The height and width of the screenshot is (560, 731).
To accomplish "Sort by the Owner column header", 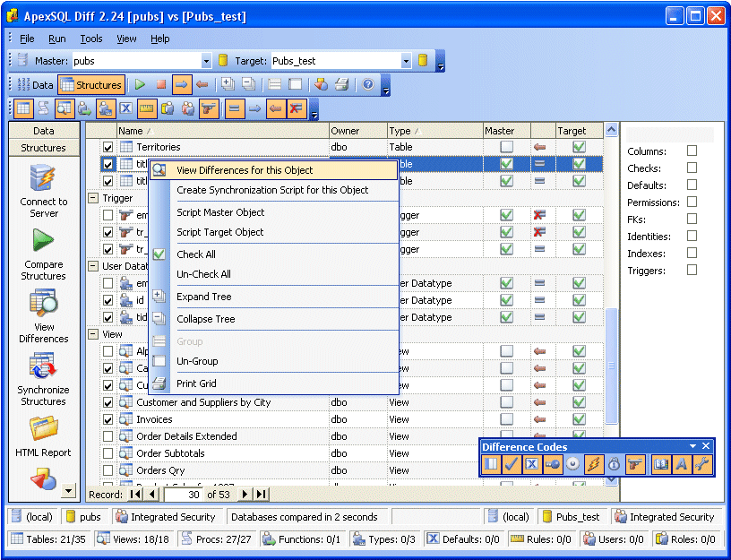I will pyautogui.click(x=357, y=131).
